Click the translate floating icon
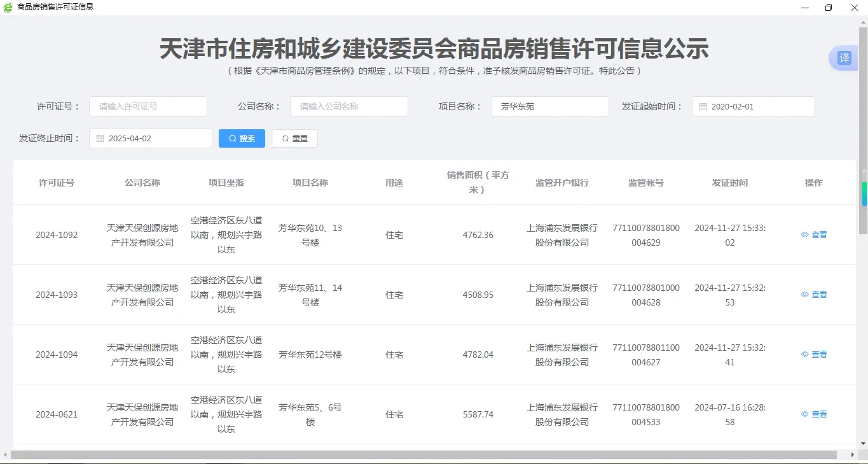 click(x=844, y=58)
